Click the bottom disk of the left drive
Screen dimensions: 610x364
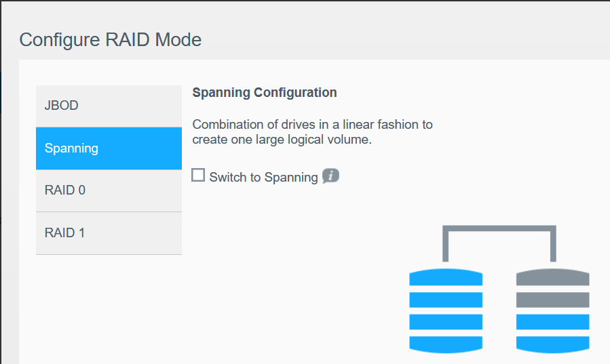446,343
